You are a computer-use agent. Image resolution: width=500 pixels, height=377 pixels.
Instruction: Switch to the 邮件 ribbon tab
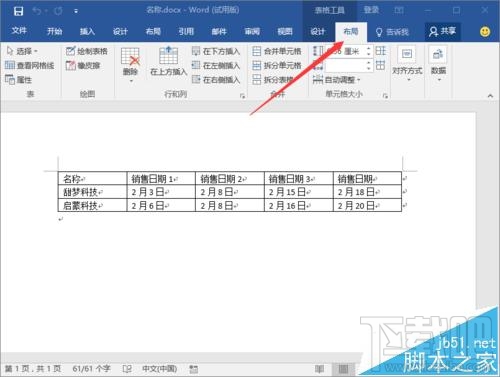(x=219, y=31)
